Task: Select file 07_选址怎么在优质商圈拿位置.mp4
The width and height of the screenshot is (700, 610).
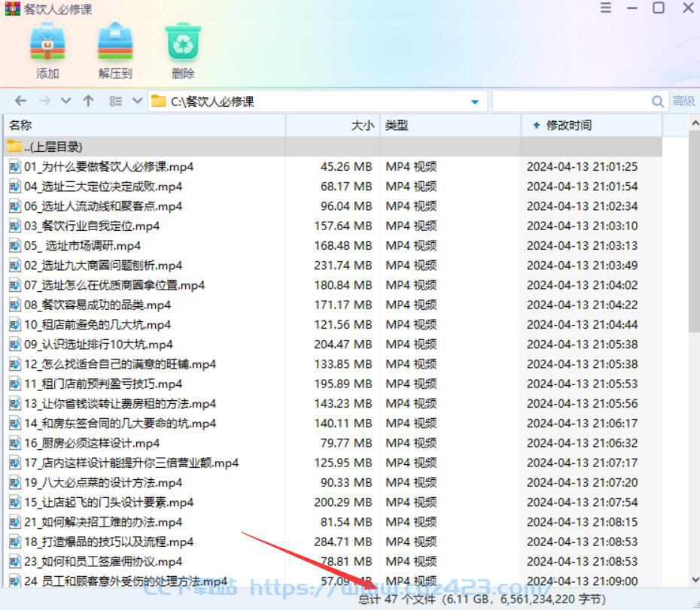Action: pyautogui.click(x=333, y=285)
